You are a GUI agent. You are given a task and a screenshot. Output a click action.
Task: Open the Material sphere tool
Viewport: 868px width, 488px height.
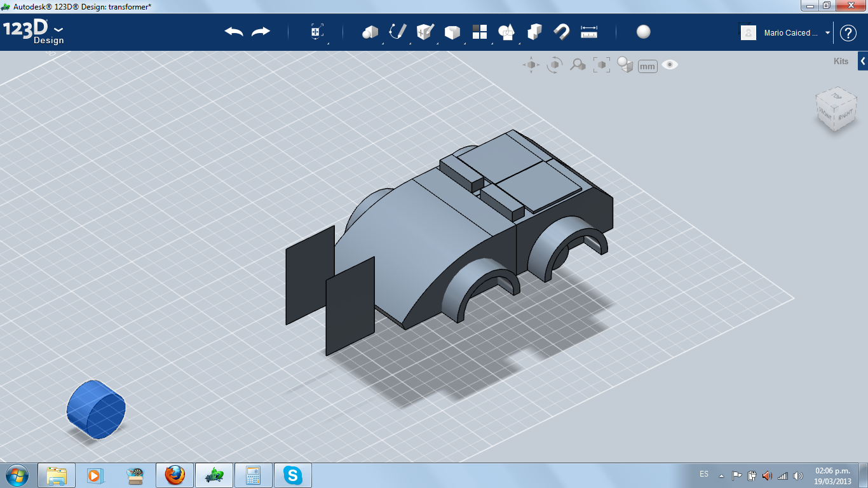tap(643, 32)
